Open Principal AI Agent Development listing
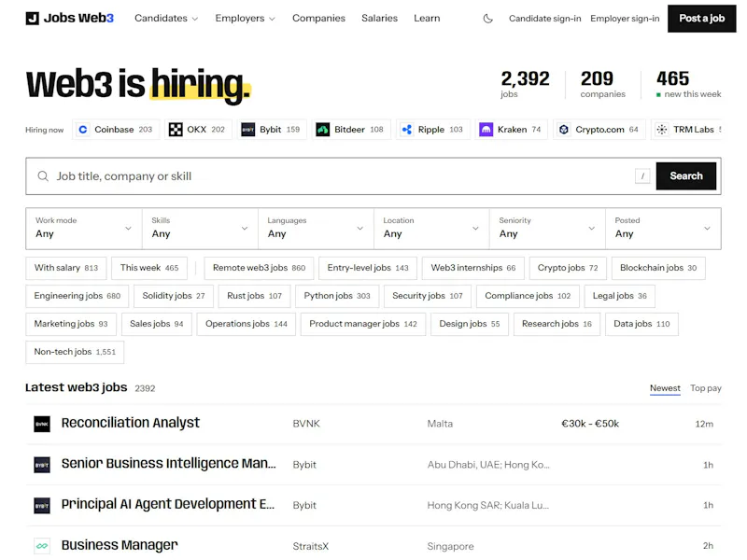The width and height of the screenshot is (747, 560). (373, 505)
